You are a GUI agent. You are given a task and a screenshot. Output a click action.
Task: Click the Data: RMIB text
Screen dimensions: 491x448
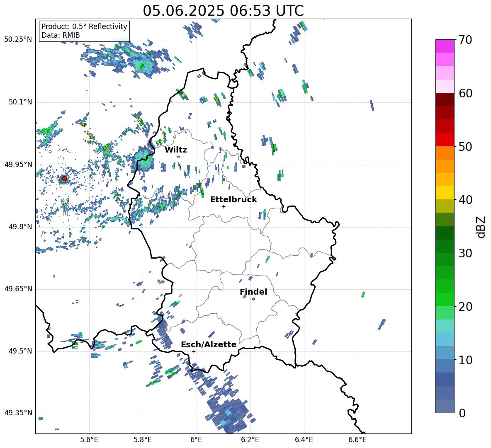(61, 35)
